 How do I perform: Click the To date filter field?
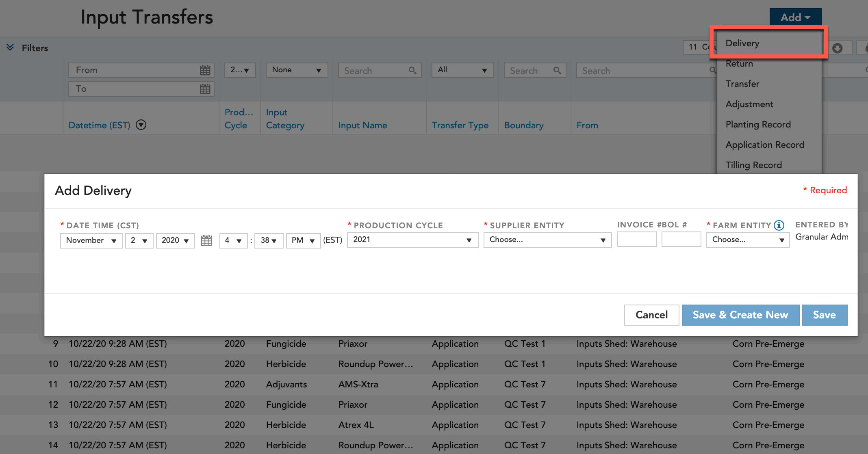[141, 89]
